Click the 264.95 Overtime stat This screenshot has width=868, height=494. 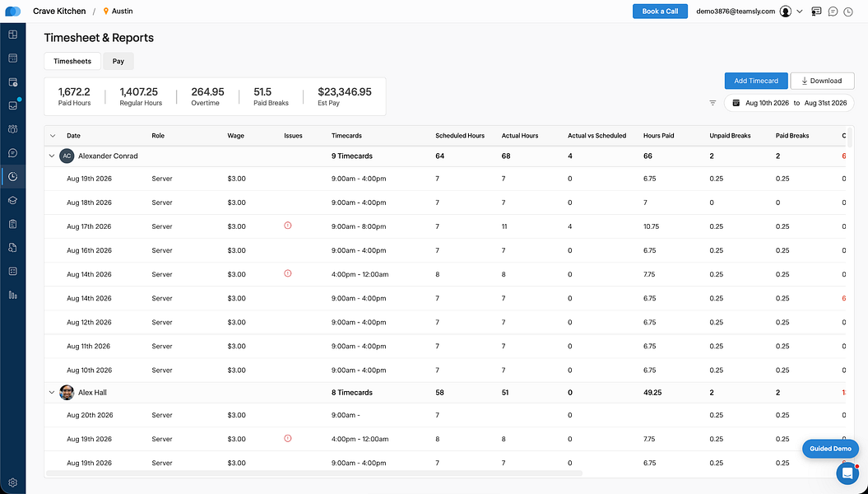(x=207, y=96)
